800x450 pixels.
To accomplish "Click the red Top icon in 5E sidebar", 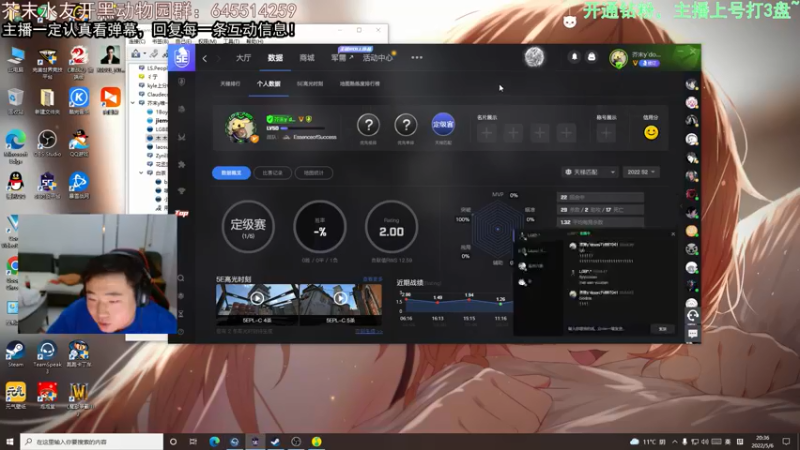I will tap(182, 213).
